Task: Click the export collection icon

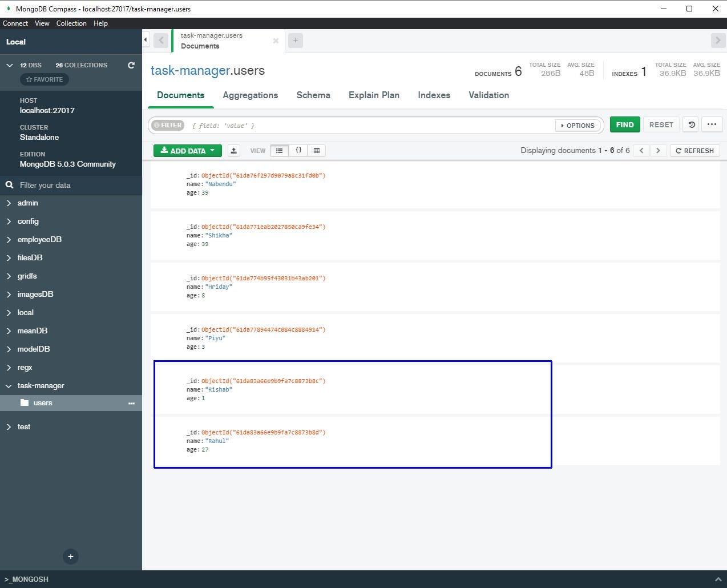Action: point(234,151)
